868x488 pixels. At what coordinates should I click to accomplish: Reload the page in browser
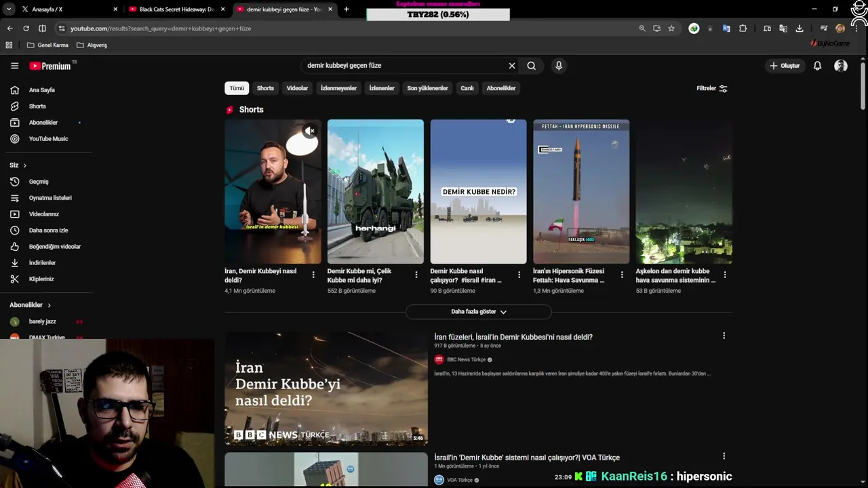[x=26, y=28]
